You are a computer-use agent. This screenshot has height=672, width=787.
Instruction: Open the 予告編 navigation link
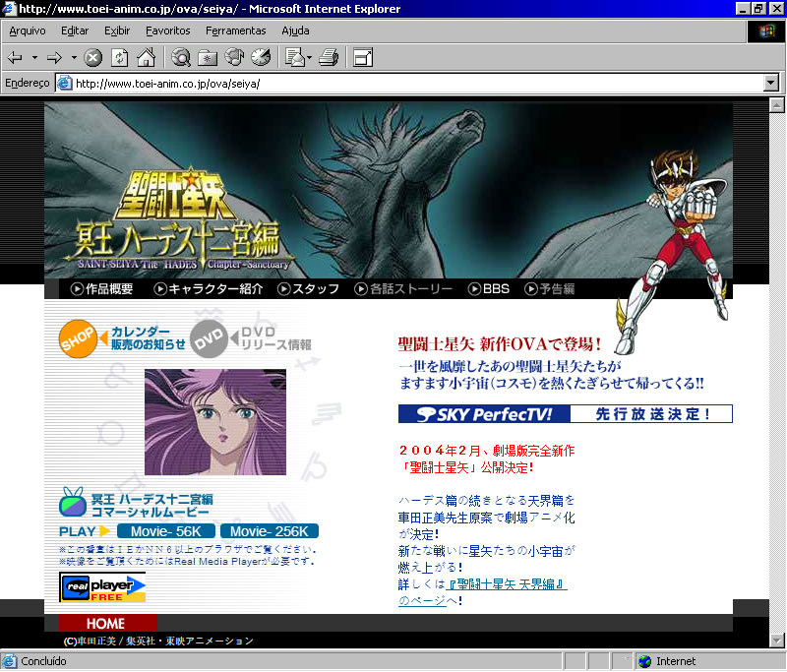pos(550,289)
